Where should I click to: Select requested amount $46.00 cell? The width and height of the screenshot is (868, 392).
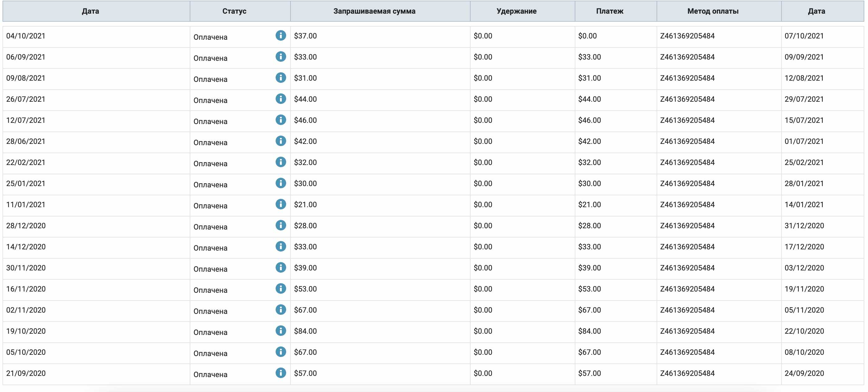380,121
